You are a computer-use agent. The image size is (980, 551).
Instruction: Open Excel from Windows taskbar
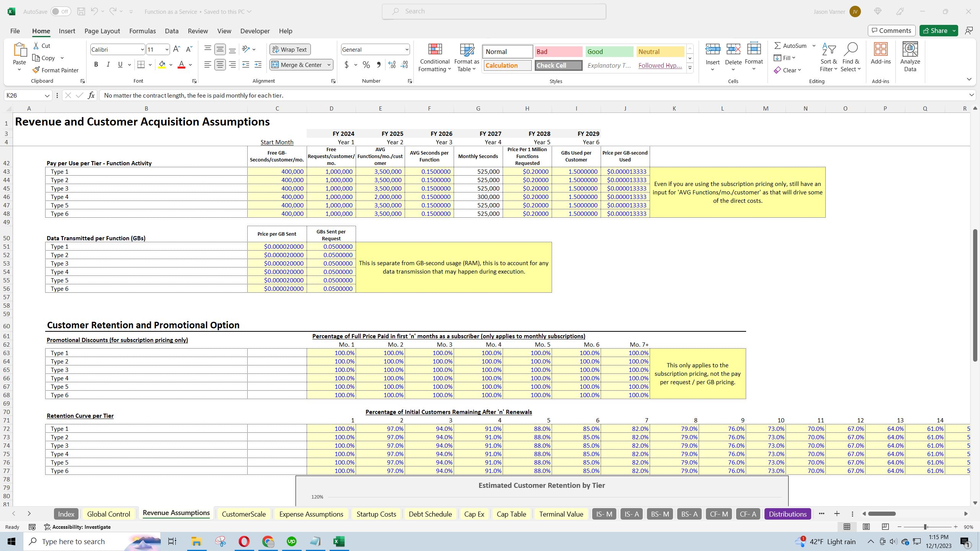point(339,541)
